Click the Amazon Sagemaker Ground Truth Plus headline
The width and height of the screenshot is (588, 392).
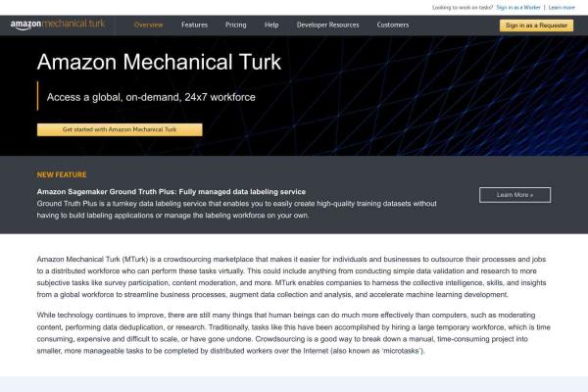click(x=171, y=192)
